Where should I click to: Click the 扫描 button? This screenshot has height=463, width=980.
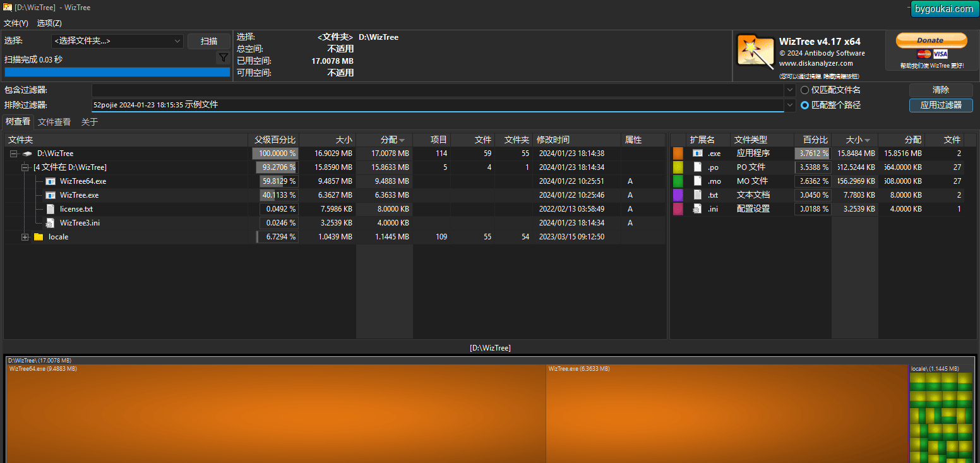coord(209,41)
